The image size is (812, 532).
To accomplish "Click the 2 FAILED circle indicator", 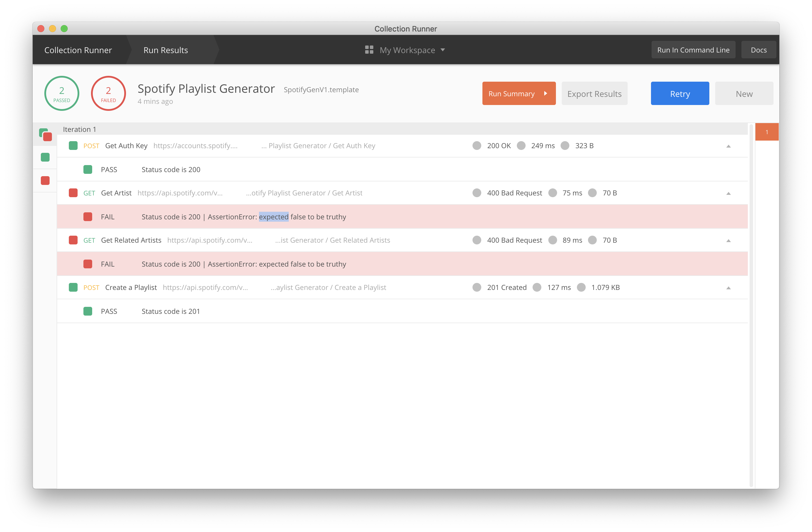I will click(108, 94).
